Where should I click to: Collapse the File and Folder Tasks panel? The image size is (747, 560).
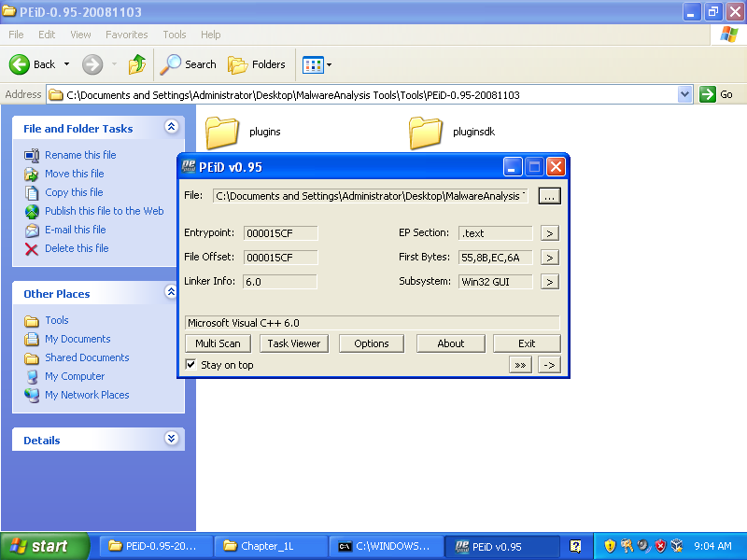tap(171, 127)
